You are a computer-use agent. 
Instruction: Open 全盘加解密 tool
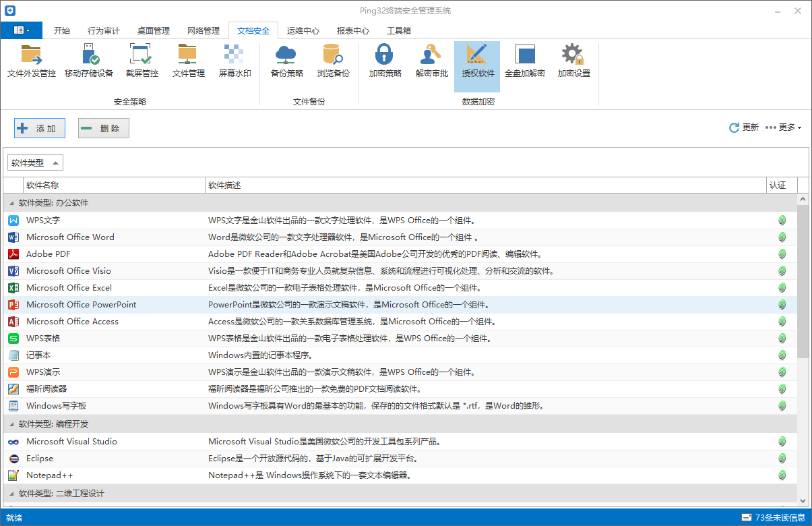click(x=525, y=62)
